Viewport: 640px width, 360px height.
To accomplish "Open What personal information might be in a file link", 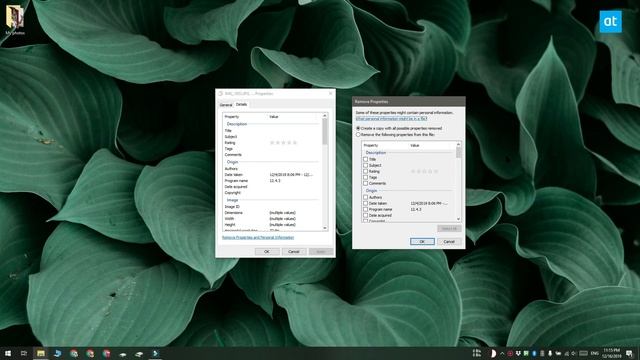I will [x=391, y=118].
